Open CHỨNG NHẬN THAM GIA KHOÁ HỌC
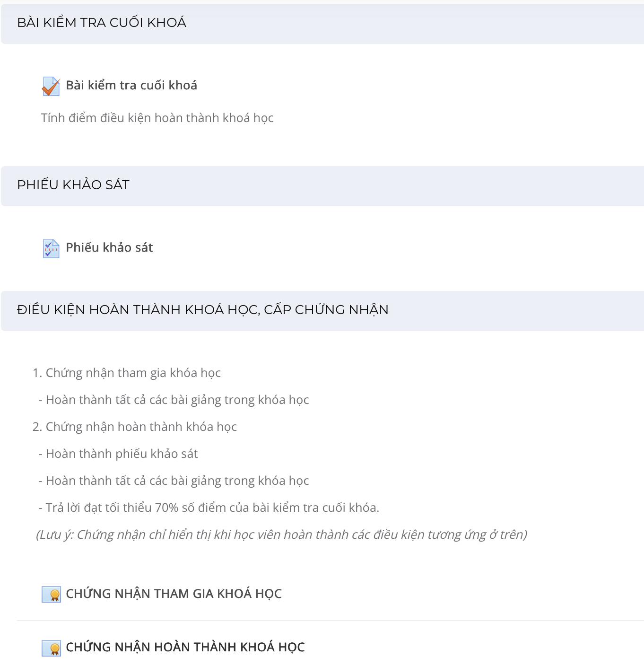The height and width of the screenshot is (666, 644). click(x=174, y=594)
